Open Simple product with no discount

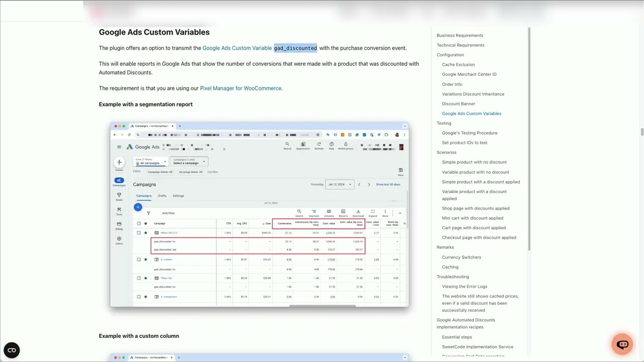(474, 162)
